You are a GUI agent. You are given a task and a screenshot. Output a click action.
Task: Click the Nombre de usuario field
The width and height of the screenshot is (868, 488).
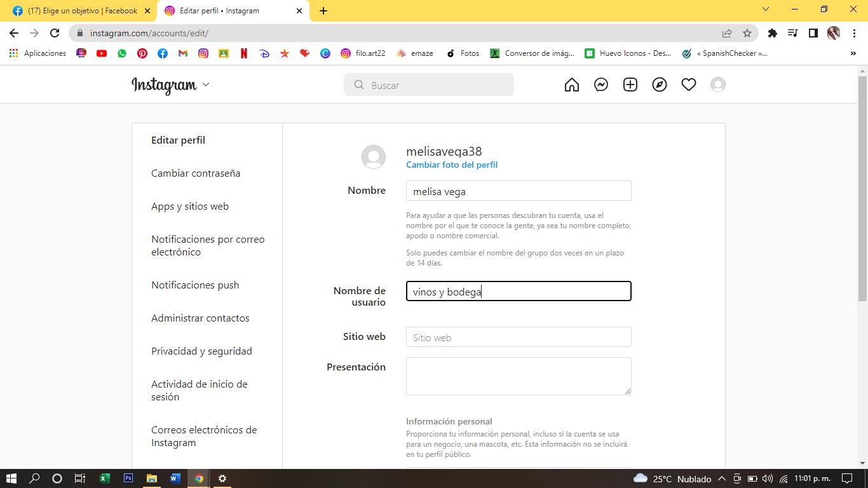point(519,291)
